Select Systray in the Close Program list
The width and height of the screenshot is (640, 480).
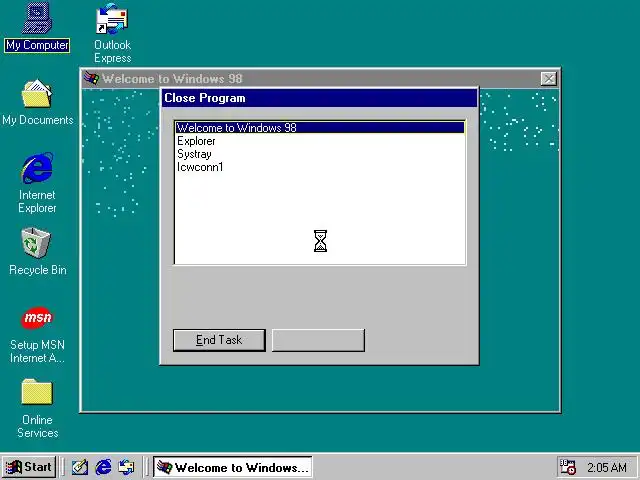[320, 154]
